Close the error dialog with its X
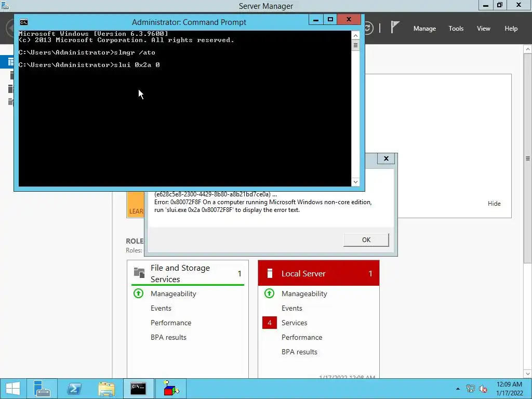Viewport: 532px width, 399px height. [x=386, y=158]
